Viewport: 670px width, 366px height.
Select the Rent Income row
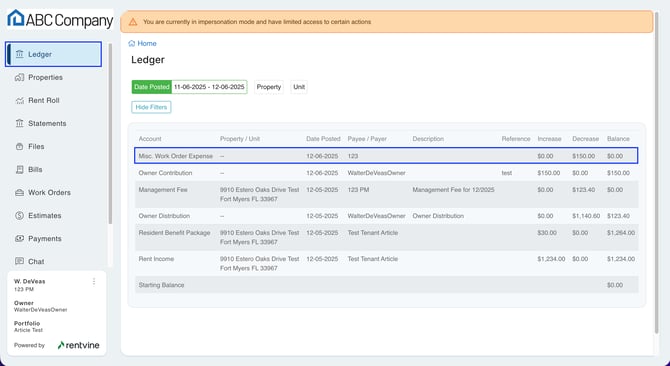[386, 264]
